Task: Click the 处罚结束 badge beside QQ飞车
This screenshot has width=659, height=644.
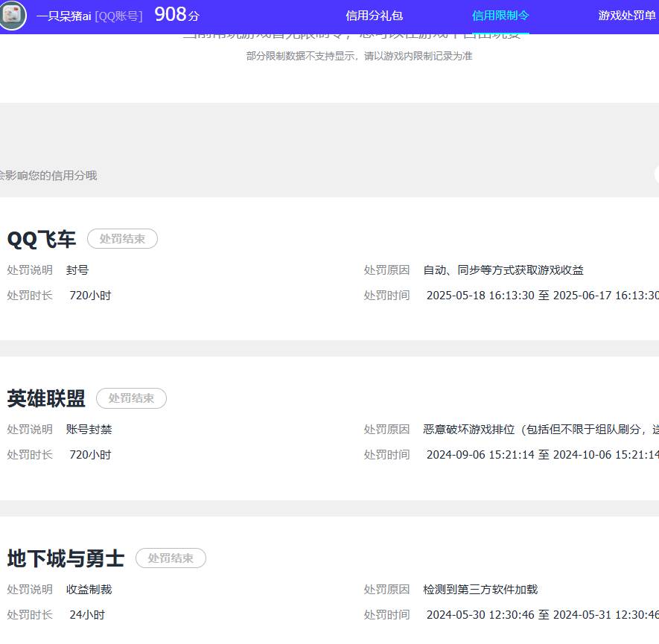Action: coord(122,238)
